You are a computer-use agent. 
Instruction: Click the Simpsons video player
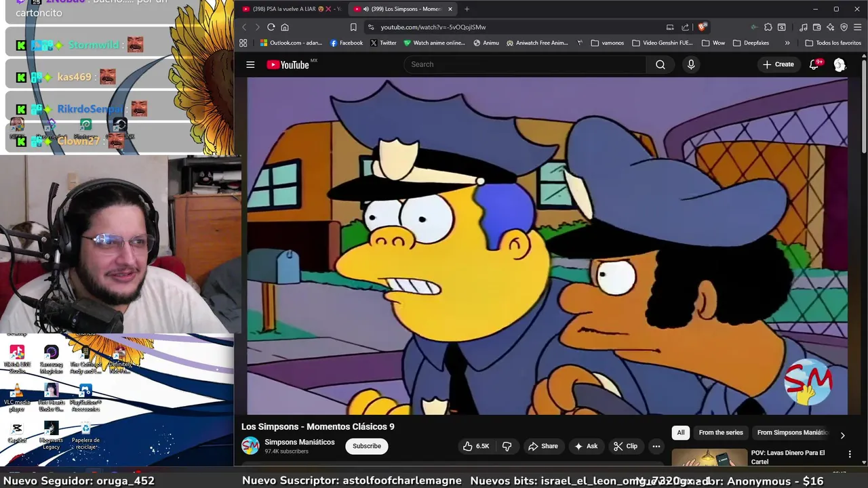547,246
